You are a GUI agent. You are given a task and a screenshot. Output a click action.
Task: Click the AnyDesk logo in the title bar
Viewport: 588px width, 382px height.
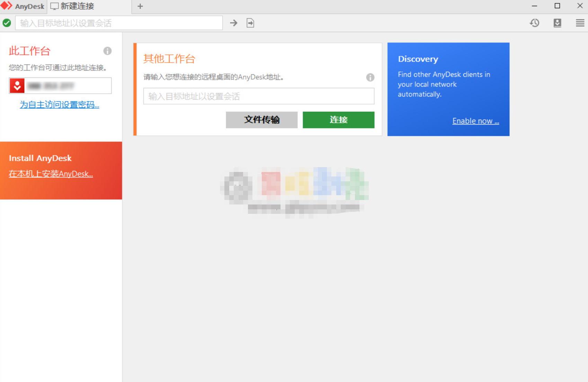[23, 6]
